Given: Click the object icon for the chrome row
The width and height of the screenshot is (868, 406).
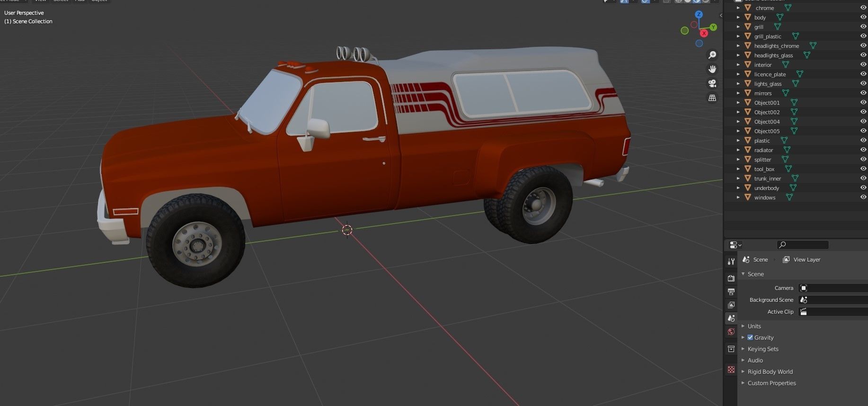Looking at the screenshot, I should [x=748, y=8].
